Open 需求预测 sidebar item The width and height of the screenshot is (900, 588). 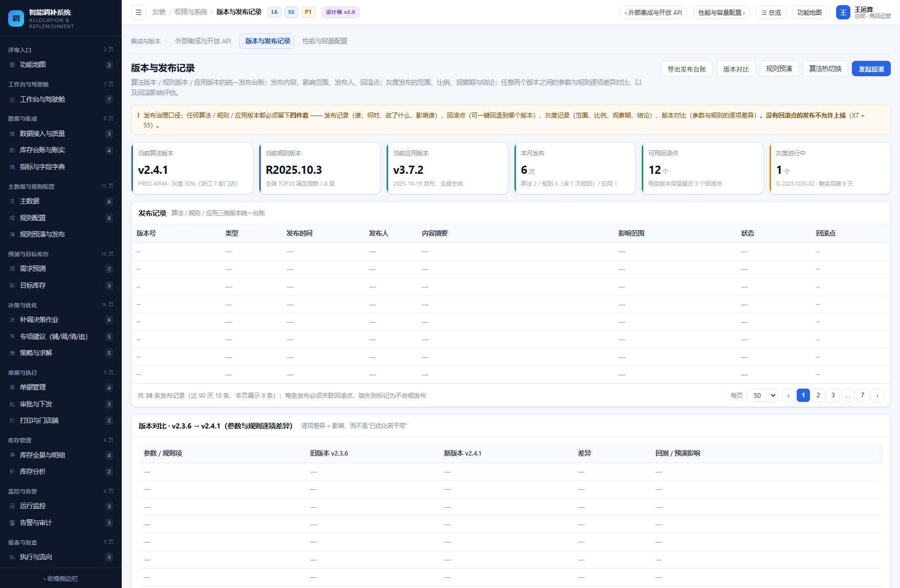coord(61,269)
